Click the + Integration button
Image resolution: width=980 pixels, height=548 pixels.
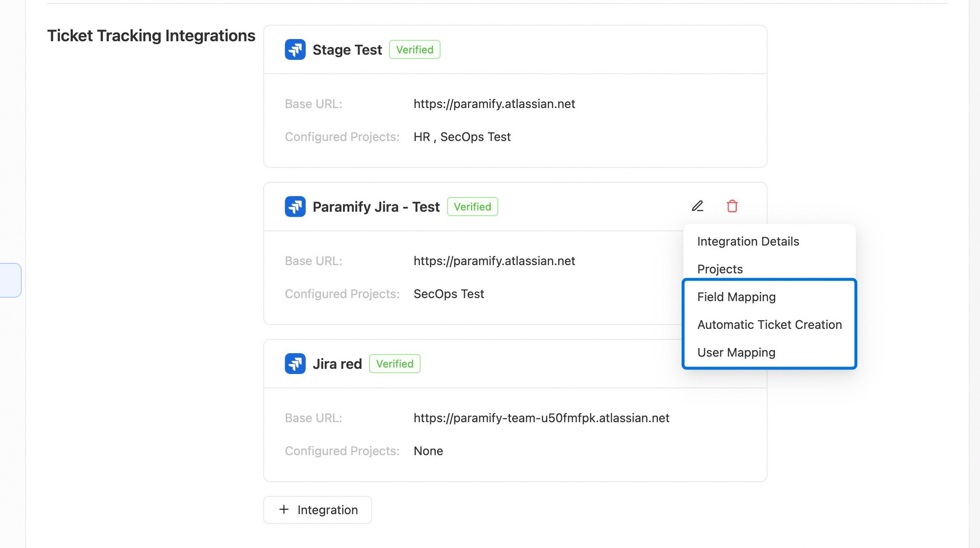[317, 510]
